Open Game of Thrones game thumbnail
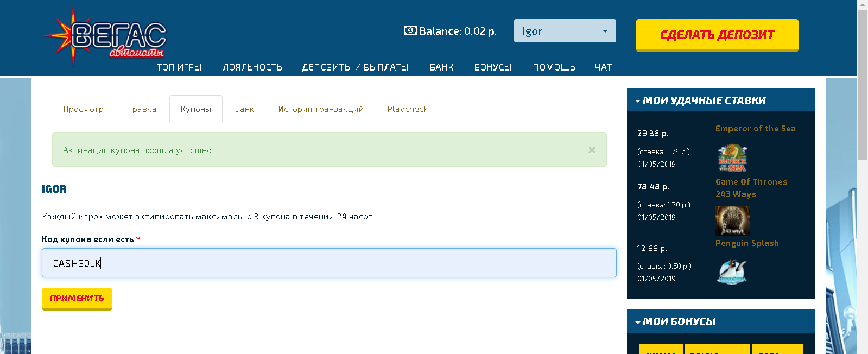The width and height of the screenshot is (868, 354). pos(732,220)
